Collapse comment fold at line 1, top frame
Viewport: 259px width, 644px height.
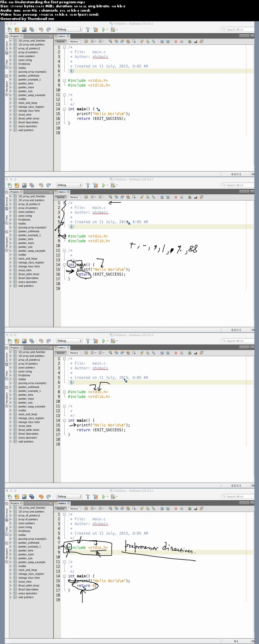pos(64,47)
